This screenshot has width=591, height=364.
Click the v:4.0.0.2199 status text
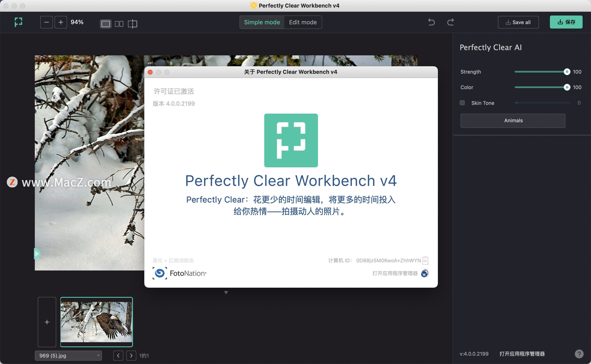coord(474,354)
